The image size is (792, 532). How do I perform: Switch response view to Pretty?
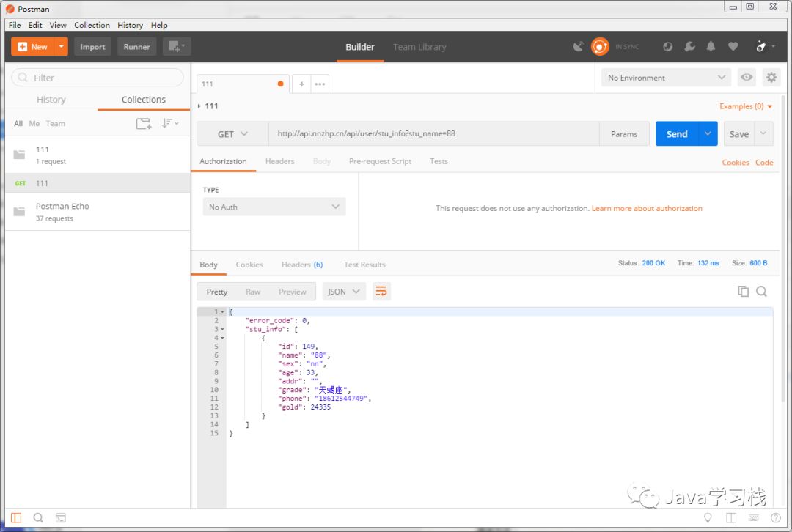point(216,292)
